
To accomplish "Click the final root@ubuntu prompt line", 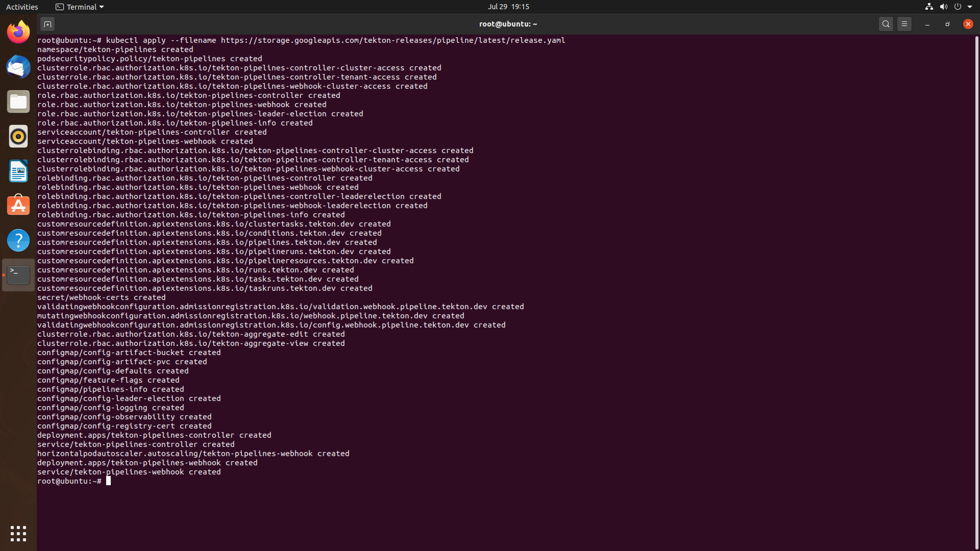I will (74, 481).
